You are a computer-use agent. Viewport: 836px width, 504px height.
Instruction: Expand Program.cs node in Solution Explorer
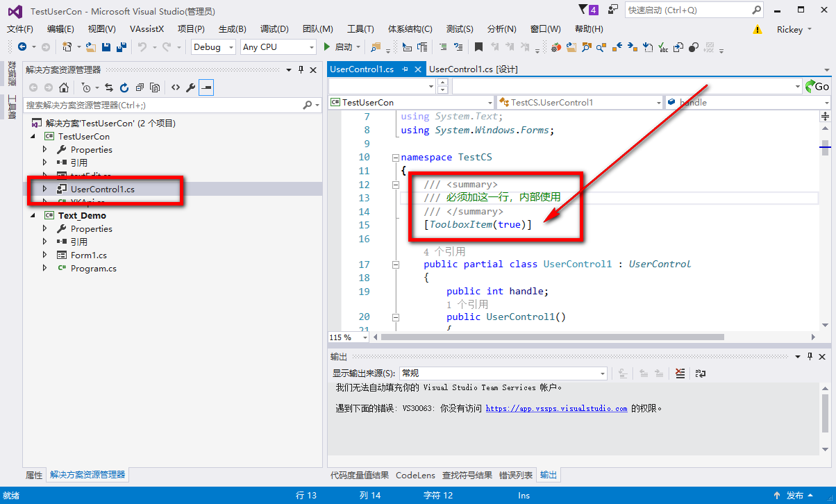click(x=45, y=269)
